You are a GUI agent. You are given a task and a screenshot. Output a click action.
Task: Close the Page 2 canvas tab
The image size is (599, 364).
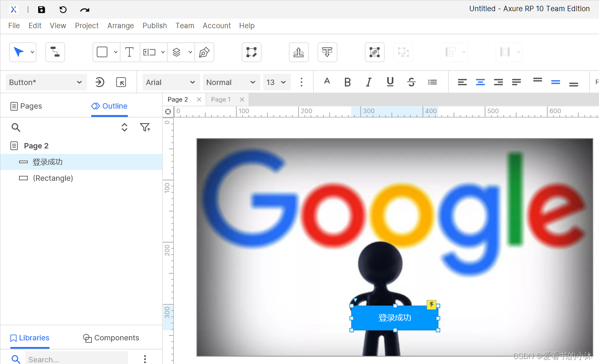(x=199, y=99)
